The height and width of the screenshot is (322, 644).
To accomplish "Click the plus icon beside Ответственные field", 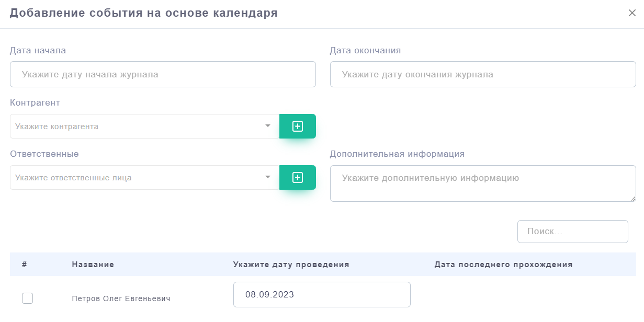I will tap(297, 178).
